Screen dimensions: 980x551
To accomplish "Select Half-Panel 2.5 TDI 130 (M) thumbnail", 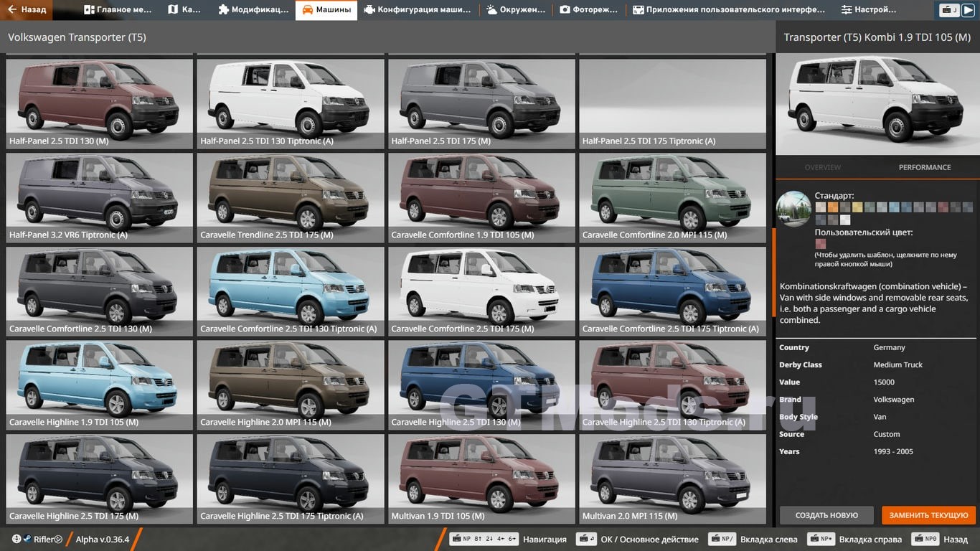I will click(x=100, y=103).
